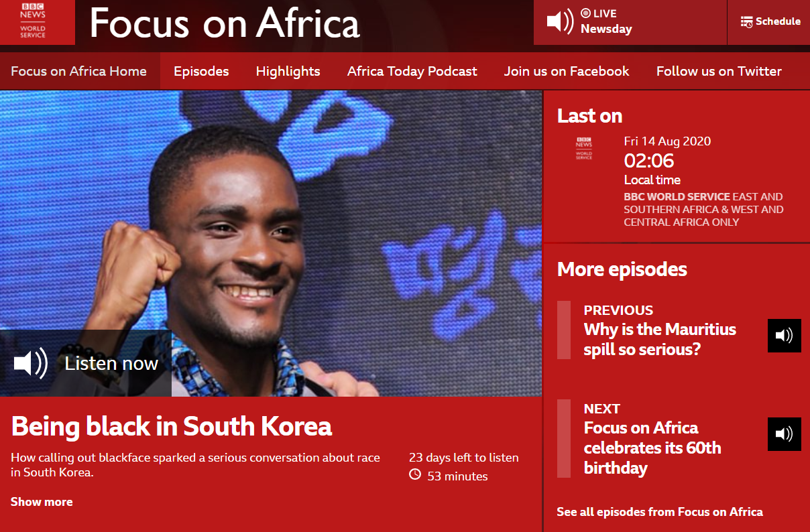The width and height of the screenshot is (810, 532).
Task: Open the Africa Today Podcast link
Action: (x=412, y=71)
